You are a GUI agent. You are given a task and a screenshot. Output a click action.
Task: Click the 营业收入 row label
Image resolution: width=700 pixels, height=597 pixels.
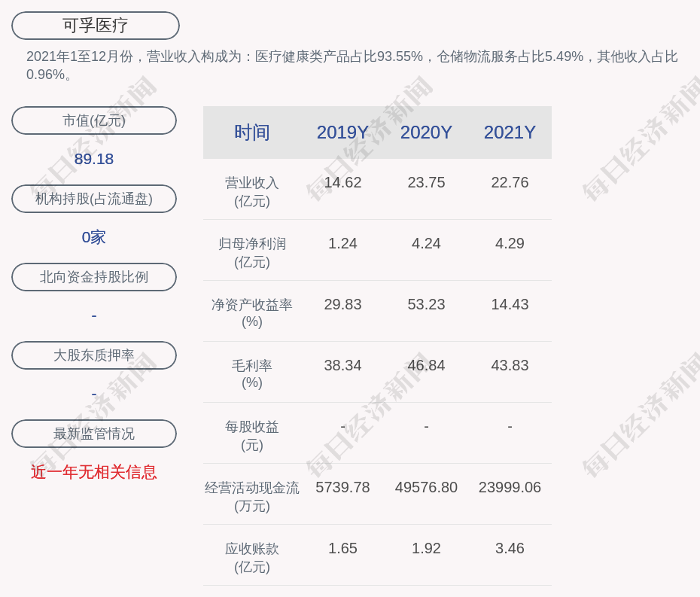pyautogui.click(x=252, y=183)
